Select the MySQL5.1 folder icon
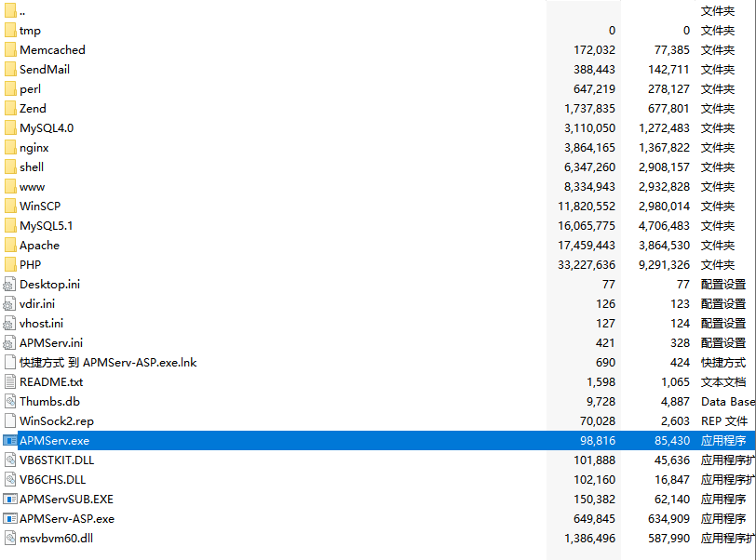Viewport: 756px width, 560px height. 10,225
